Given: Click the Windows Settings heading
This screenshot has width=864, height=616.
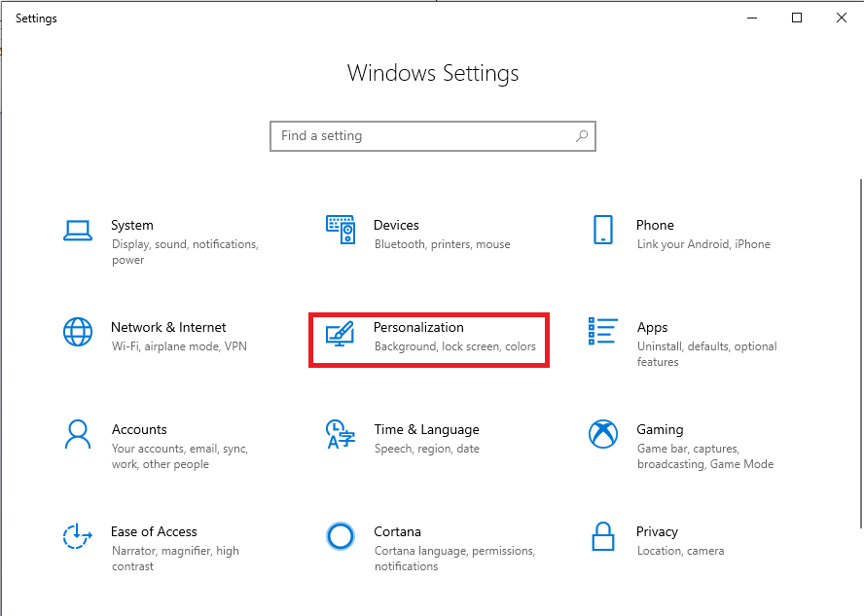Looking at the screenshot, I should tap(432, 73).
